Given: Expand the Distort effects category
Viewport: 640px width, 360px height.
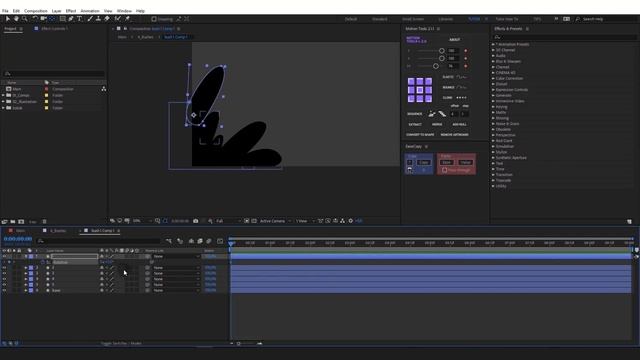Looking at the screenshot, I should [493, 84].
